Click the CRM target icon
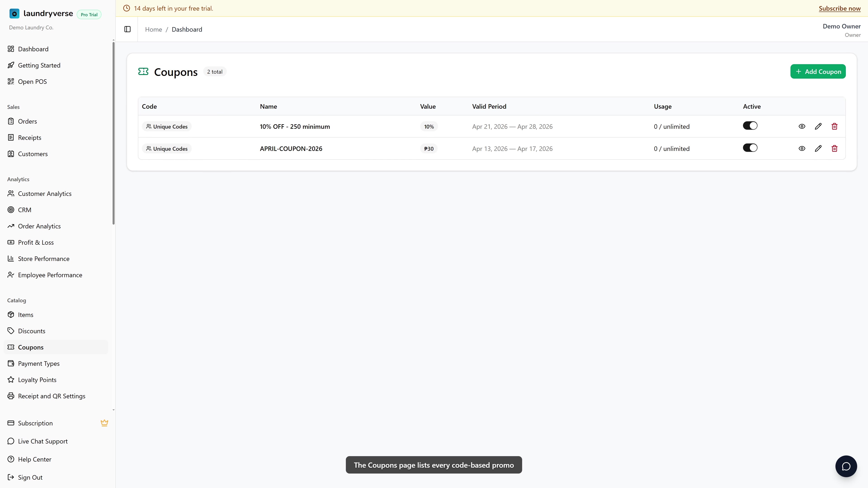868x488 pixels. (x=11, y=210)
